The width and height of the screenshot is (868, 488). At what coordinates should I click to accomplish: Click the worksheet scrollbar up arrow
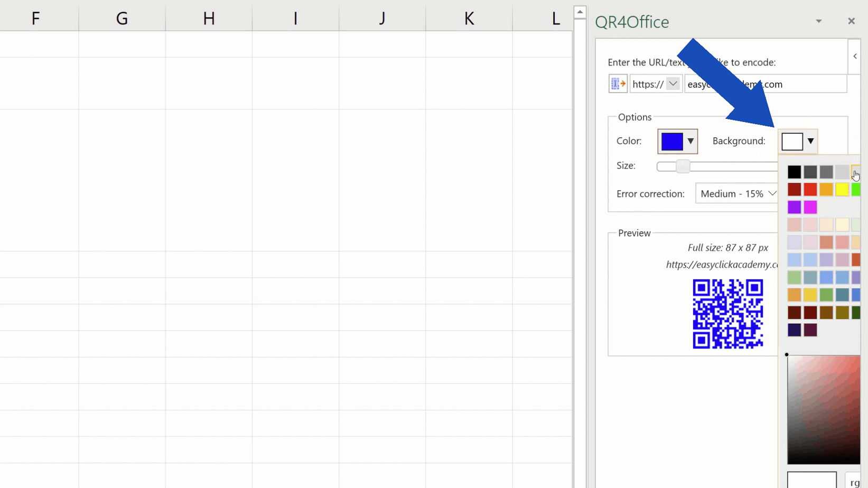[x=580, y=11]
